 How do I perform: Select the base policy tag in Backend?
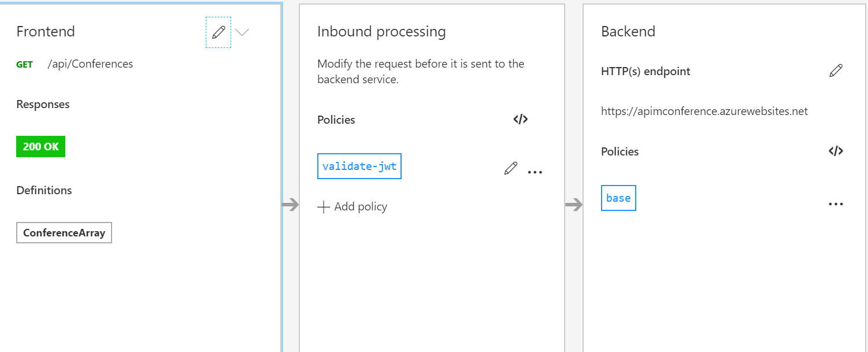click(618, 198)
